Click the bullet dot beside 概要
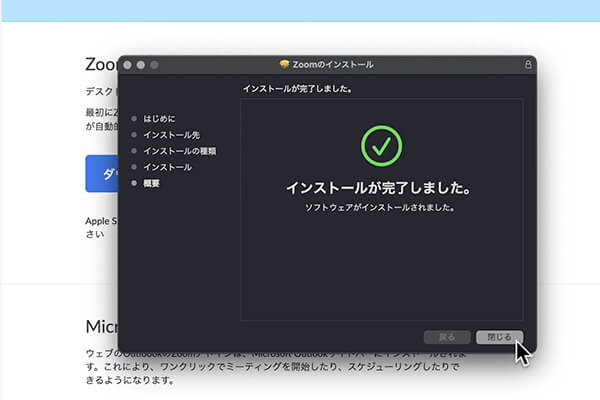Viewport: 600px width, 400px height. click(134, 183)
